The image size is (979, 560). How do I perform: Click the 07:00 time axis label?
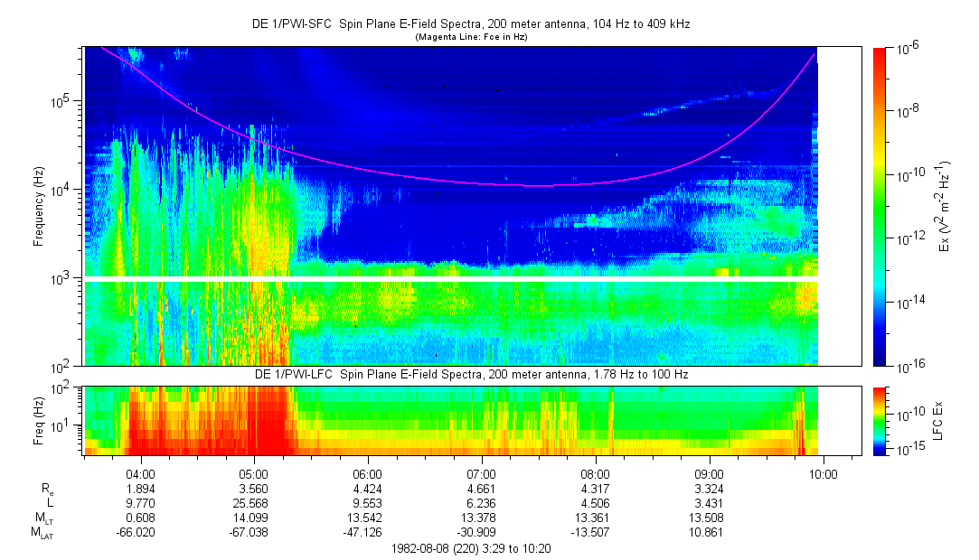pyautogui.click(x=482, y=474)
